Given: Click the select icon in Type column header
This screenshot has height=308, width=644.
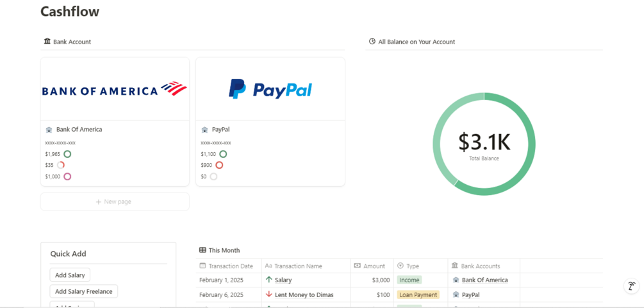Looking at the screenshot, I should pyautogui.click(x=401, y=266).
